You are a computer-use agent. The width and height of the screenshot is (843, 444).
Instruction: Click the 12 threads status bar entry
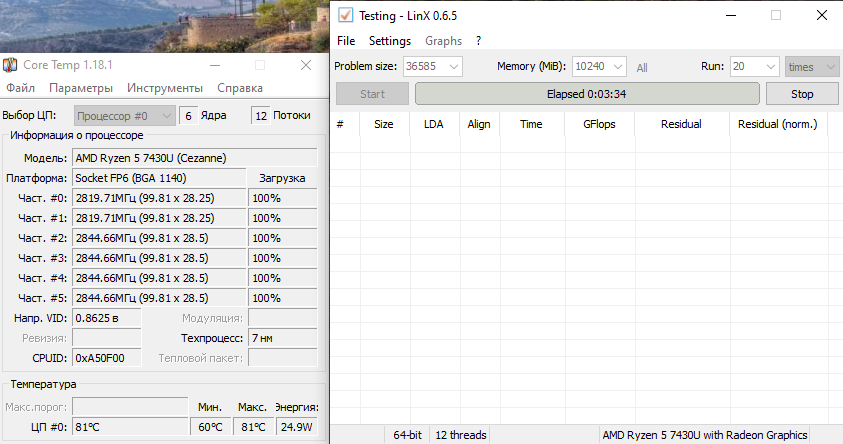[x=461, y=435]
